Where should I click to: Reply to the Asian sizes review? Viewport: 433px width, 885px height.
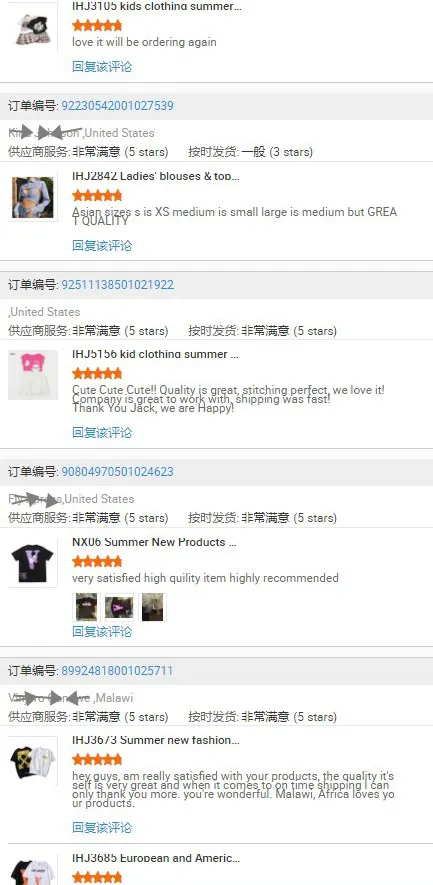click(x=102, y=246)
